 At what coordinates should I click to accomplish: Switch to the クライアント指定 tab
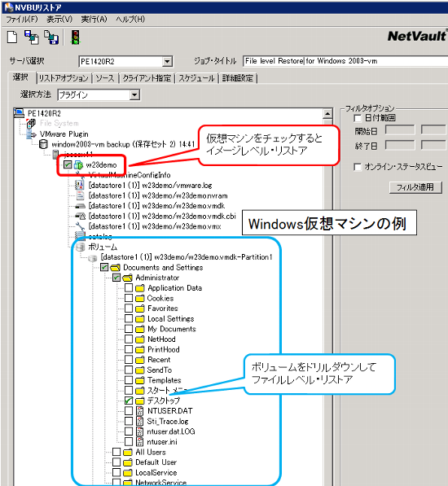point(147,78)
